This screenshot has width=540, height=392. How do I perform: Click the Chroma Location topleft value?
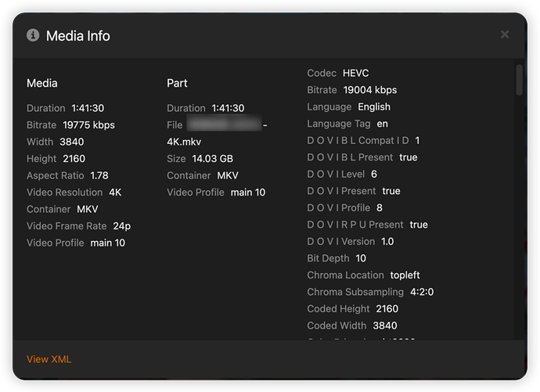click(x=405, y=275)
